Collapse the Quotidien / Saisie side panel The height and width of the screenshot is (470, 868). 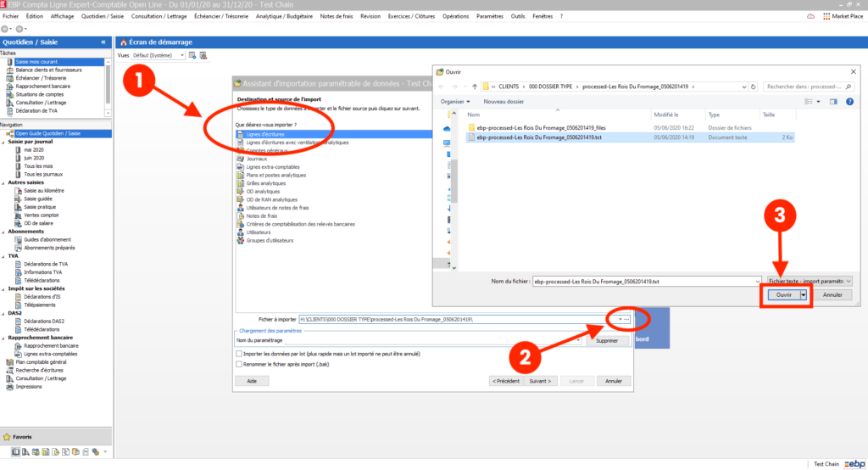103,42
